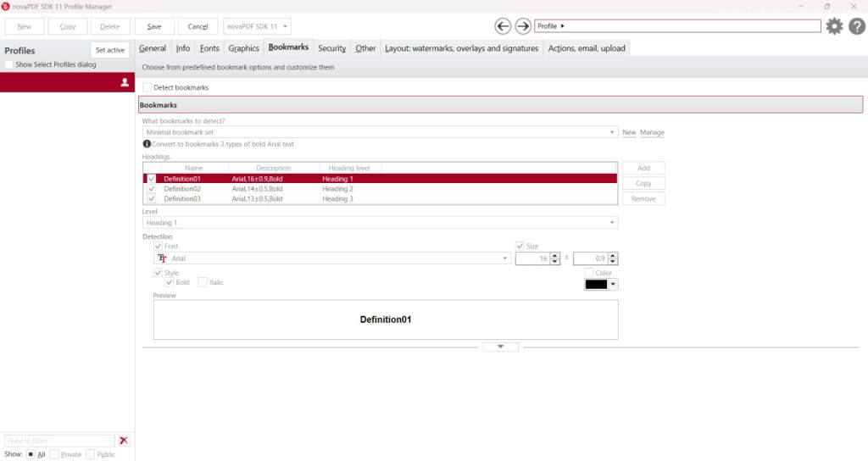Viewport: 868px width, 461px height.
Task: Clear the filter with the red X icon
Action: coord(124,441)
